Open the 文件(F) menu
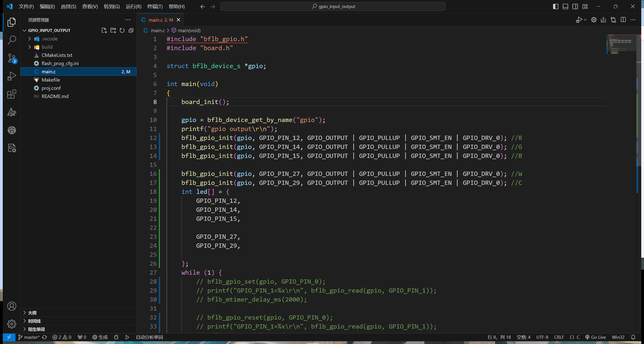 (26, 6)
